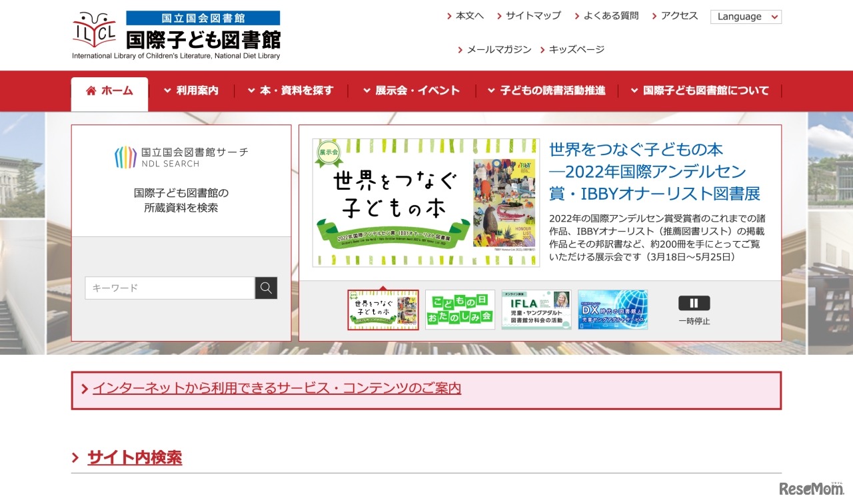Open the Language selection dropdown
This screenshot has width=853, height=504.
click(x=746, y=17)
